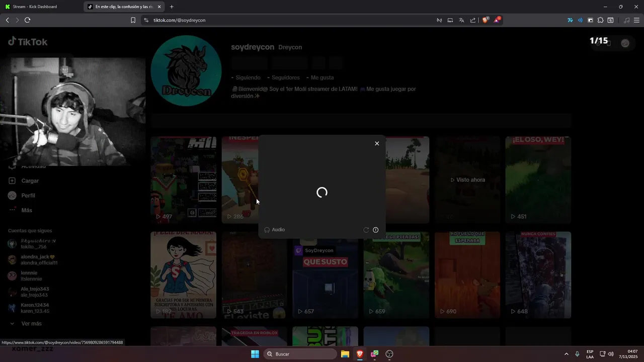Viewport: 644px width, 362px height.
Task: Open video thumbnail with 543 views
Action: 255,275
